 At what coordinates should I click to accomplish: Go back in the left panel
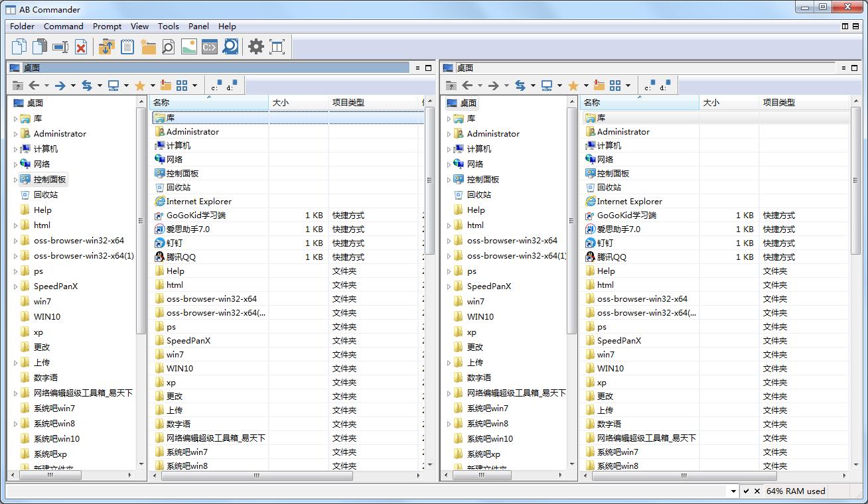coord(34,86)
